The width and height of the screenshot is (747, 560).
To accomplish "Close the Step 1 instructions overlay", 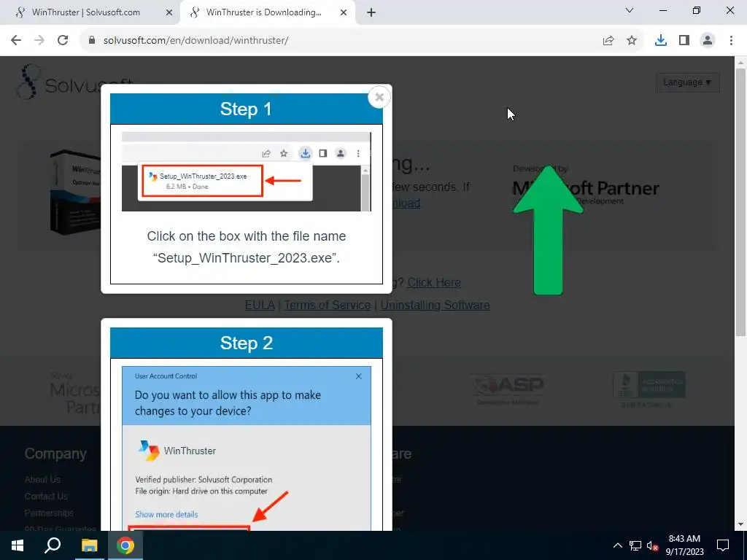I will coord(379,97).
